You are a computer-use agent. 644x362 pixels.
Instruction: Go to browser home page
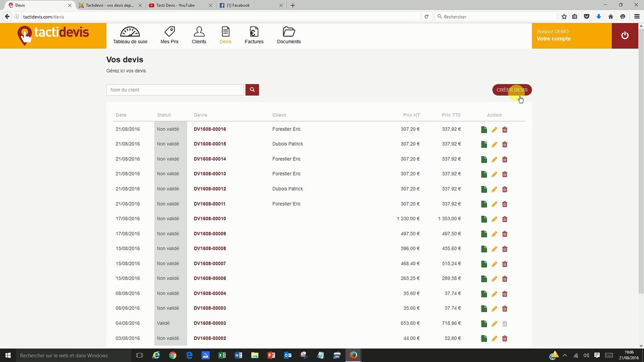pyautogui.click(x=611, y=17)
